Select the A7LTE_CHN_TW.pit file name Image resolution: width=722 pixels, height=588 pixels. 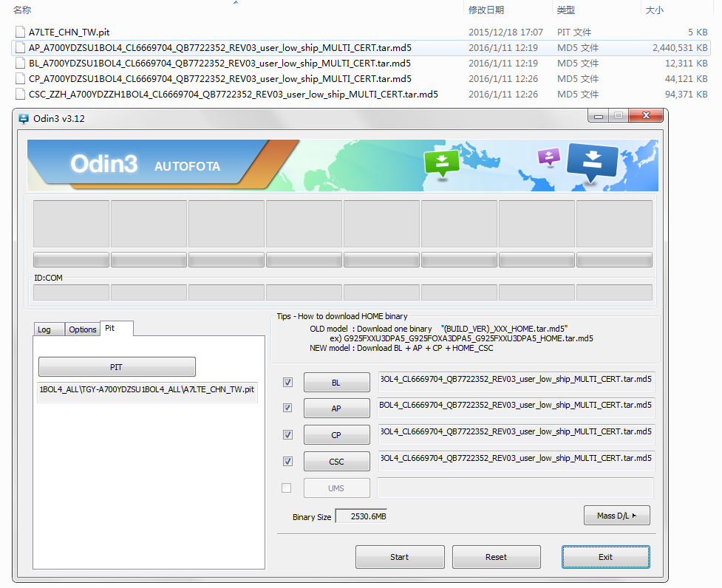coord(69,33)
